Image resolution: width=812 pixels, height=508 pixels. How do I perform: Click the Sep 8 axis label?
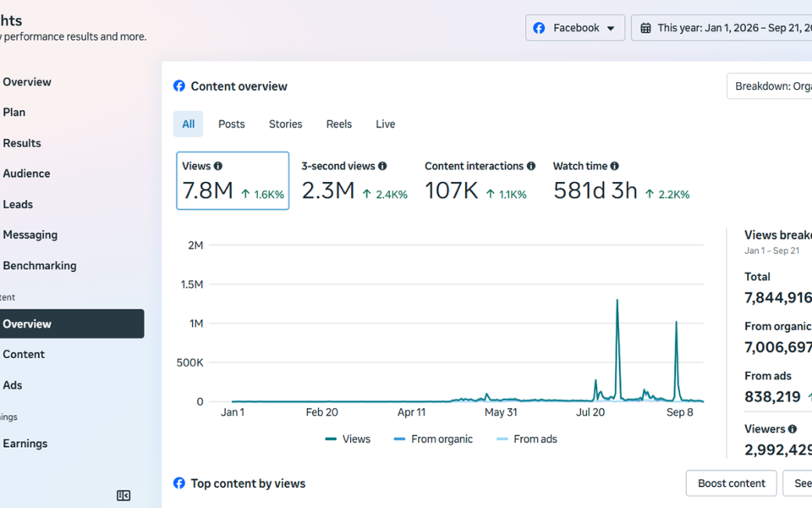(x=679, y=412)
